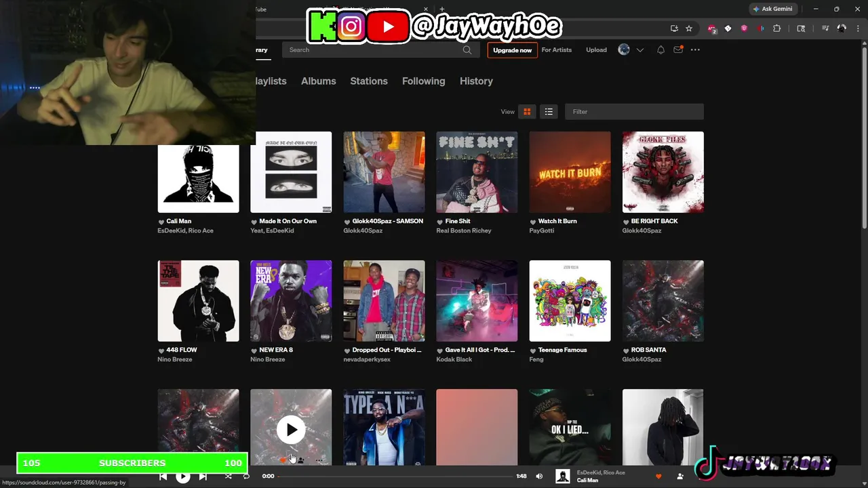Unlike Cali Man with the orange heart in the player bar

click(658, 476)
